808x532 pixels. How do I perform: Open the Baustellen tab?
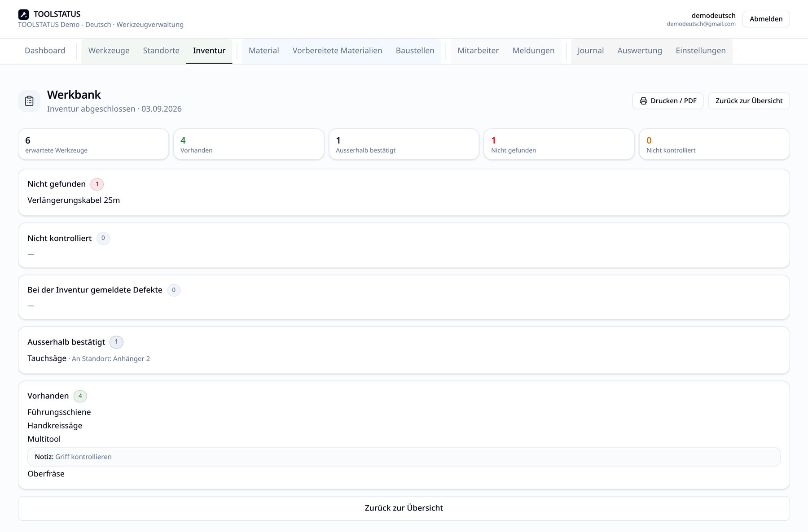click(x=415, y=51)
